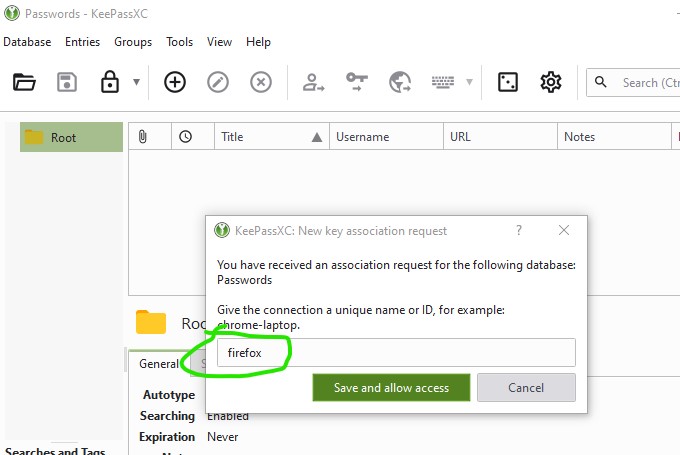Click the magnifier search icon
The width and height of the screenshot is (680, 455).
601,82
